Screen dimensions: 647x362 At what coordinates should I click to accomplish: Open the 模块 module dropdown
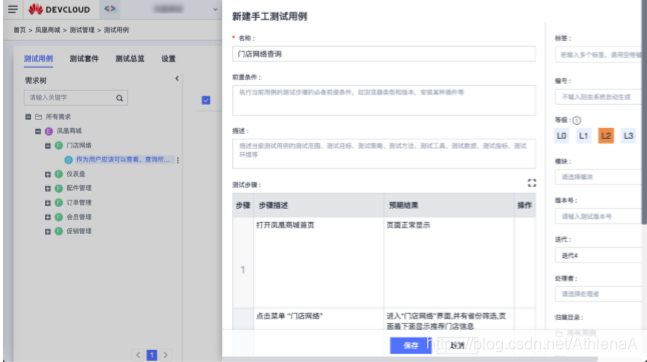click(x=598, y=177)
